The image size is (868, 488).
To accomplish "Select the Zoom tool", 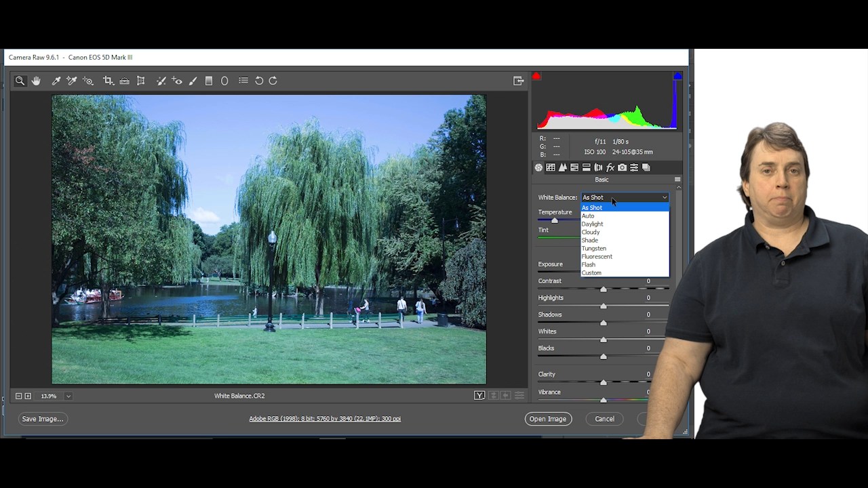I will (20, 81).
